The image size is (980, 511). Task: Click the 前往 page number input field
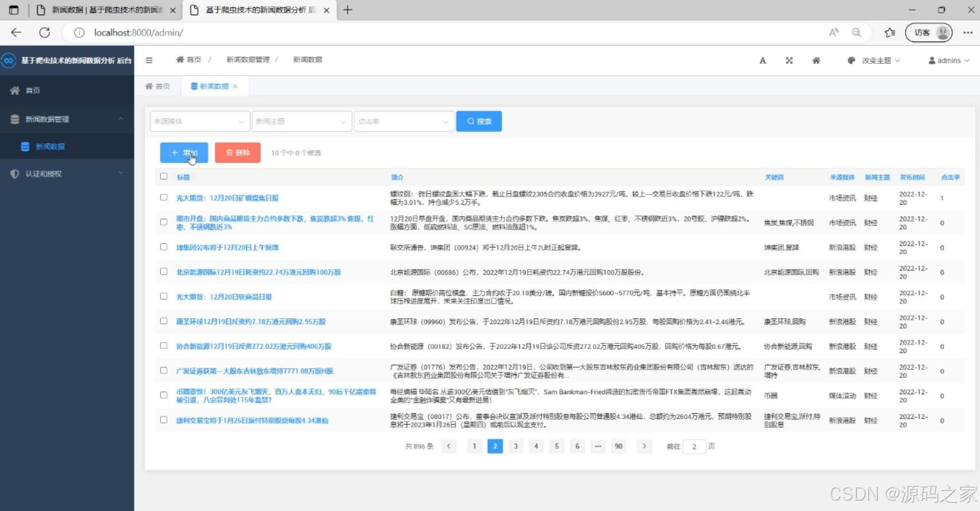[694, 447]
